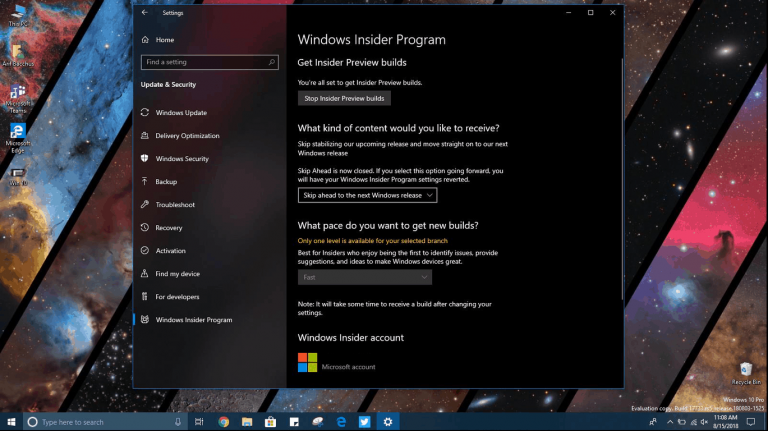This screenshot has width=768, height=431.
Task: Select the Find my device person icon
Action: pos(145,274)
